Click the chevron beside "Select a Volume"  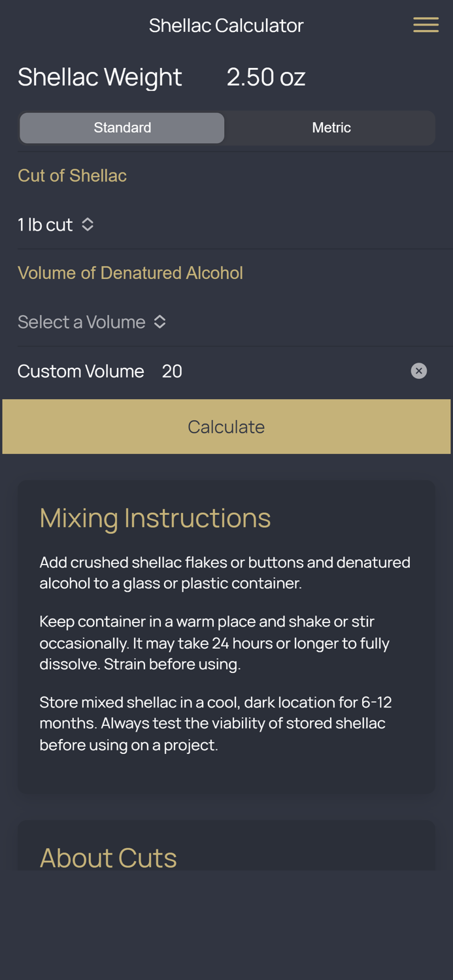pyautogui.click(x=159, y=321)
